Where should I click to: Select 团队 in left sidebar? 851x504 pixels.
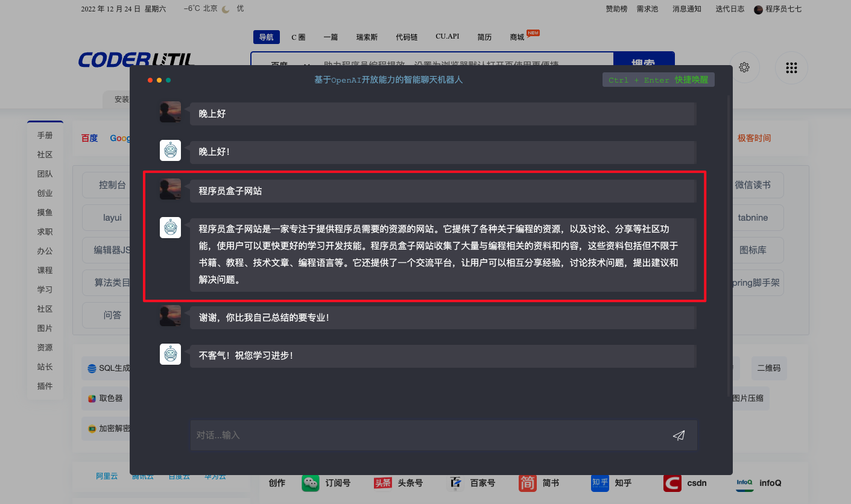pyautogui.click(x=45, y=174)
